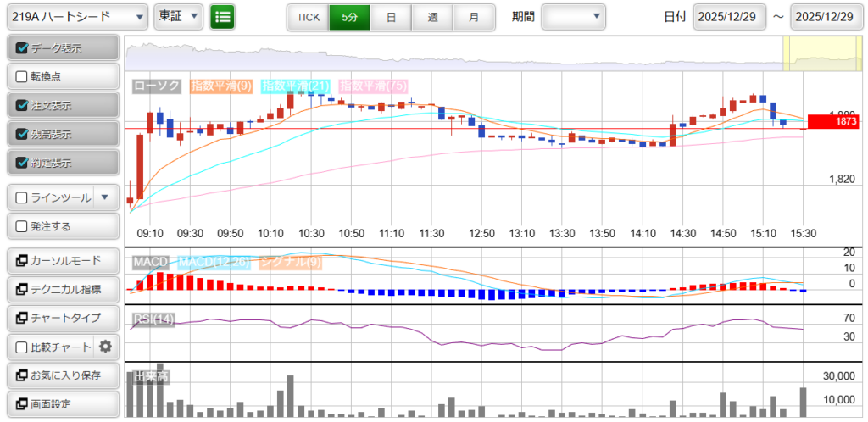Select the 週 weekly timeframe tab
868x422 pixels.
click(432, 16)
